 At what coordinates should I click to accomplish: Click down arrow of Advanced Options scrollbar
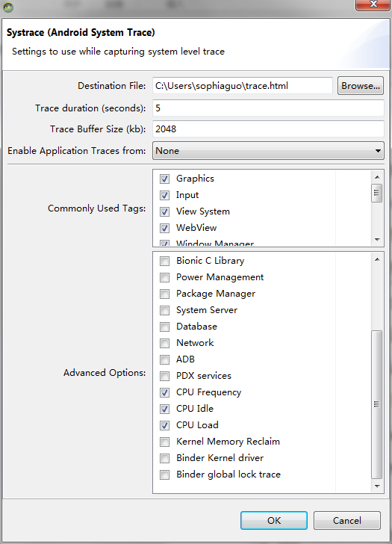point(377,486)
